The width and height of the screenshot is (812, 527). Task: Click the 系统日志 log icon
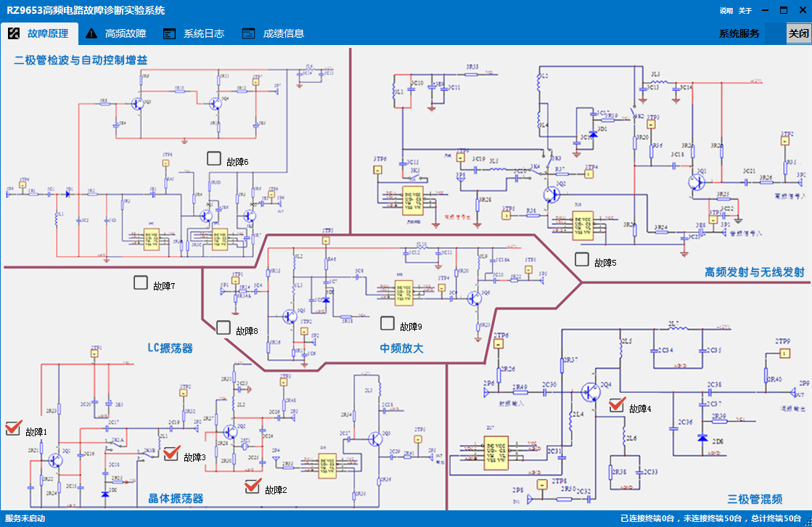pos(170,33)
